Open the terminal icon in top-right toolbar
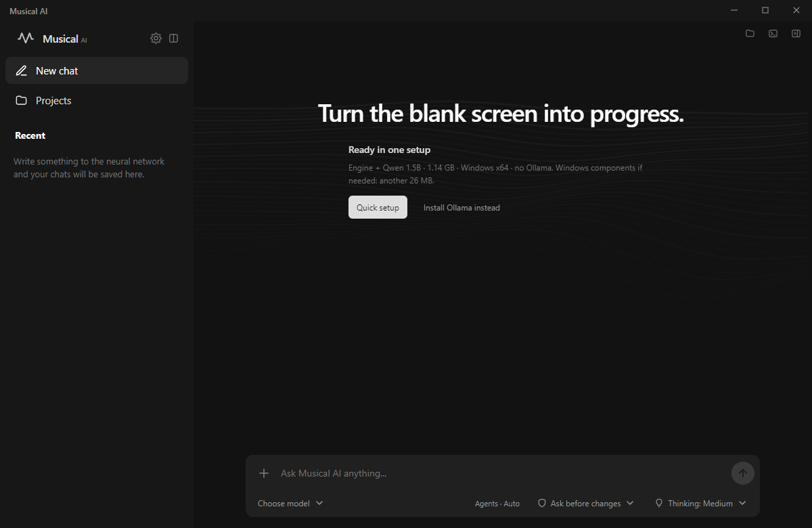Image resolution: width=812 pixels, height=528 pixels. 773,33
